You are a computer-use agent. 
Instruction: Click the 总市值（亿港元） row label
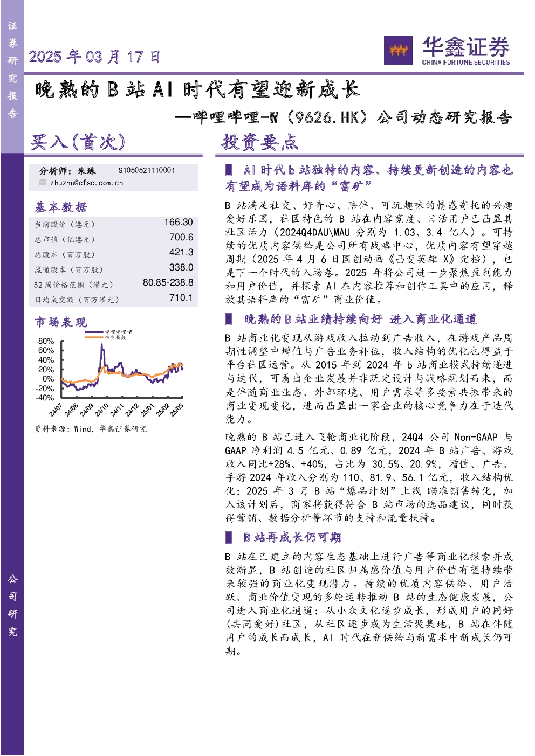65,239
